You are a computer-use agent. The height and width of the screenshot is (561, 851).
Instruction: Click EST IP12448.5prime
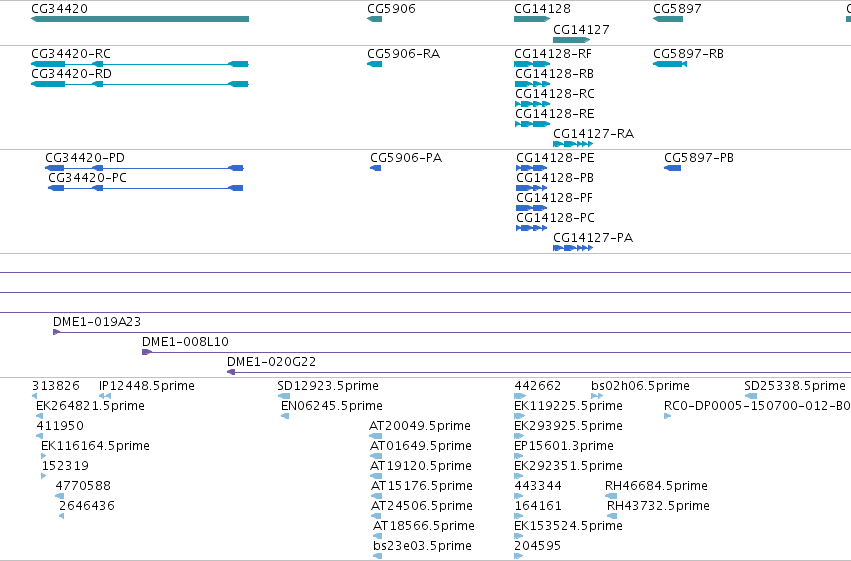click(105, 396)
